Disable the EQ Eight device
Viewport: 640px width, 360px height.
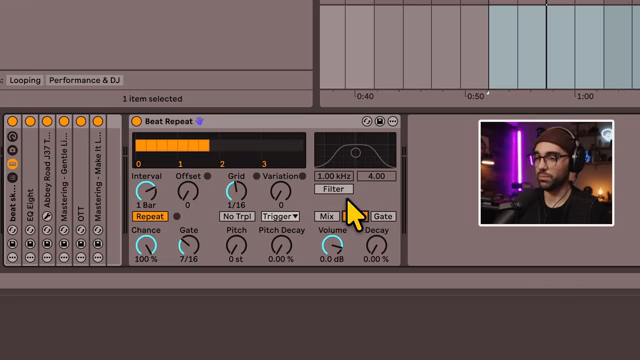click(x=30, y=121)
